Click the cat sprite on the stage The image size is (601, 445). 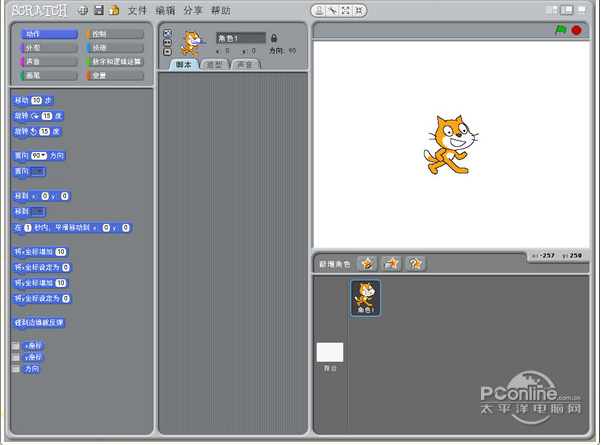click(x=450, y=145)
